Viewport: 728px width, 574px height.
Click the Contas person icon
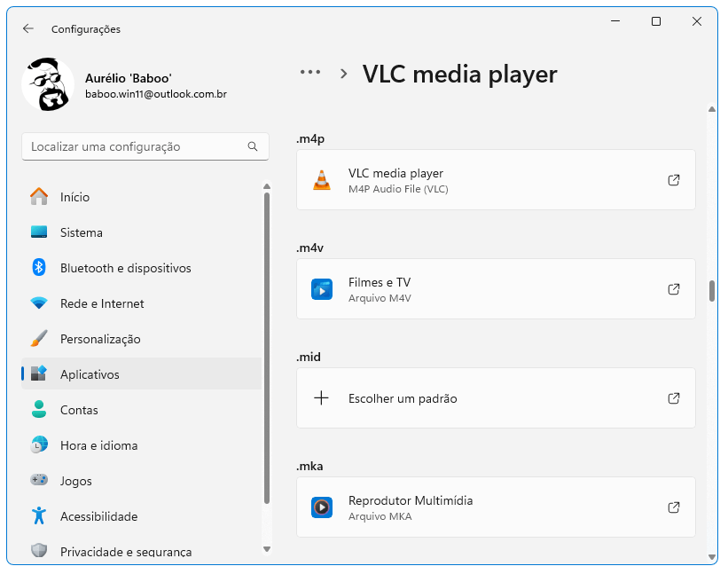tap(39, 409)
